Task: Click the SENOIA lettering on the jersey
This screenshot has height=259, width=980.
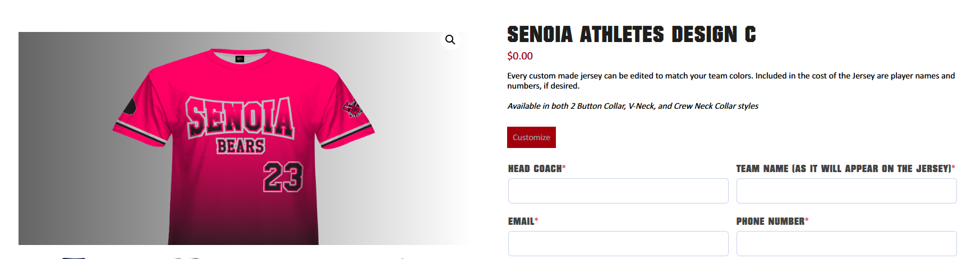Action: click(240, 117)
